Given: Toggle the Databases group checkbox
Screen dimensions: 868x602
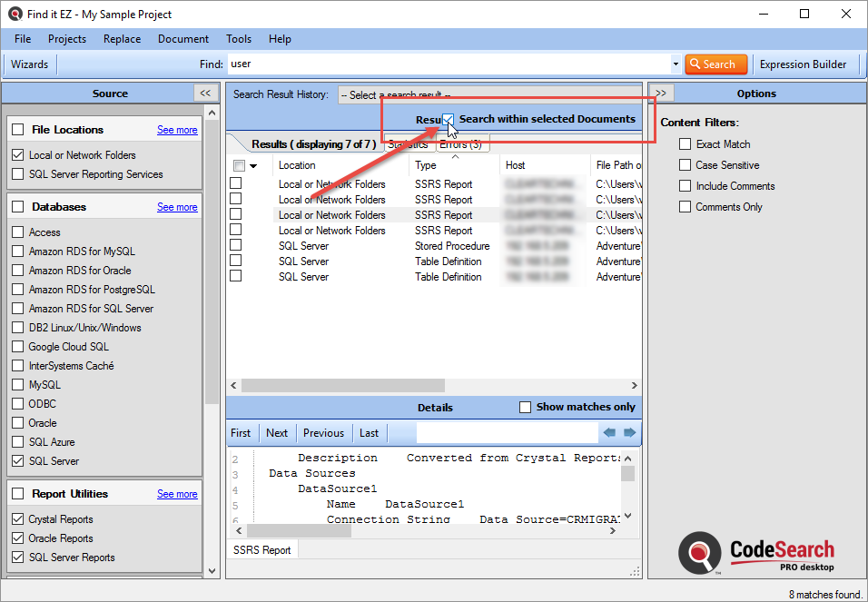Looking at the screenshot, I should click(18, 207).
